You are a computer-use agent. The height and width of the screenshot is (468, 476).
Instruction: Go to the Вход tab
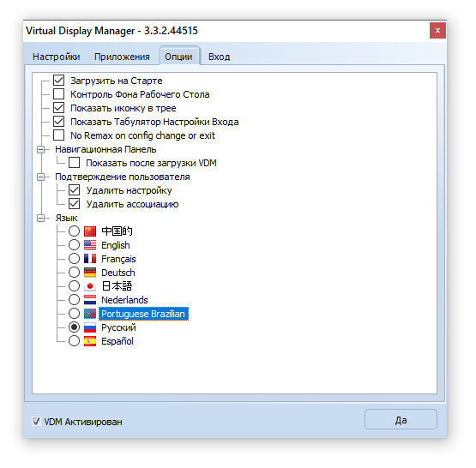click(x=220, y=57)
